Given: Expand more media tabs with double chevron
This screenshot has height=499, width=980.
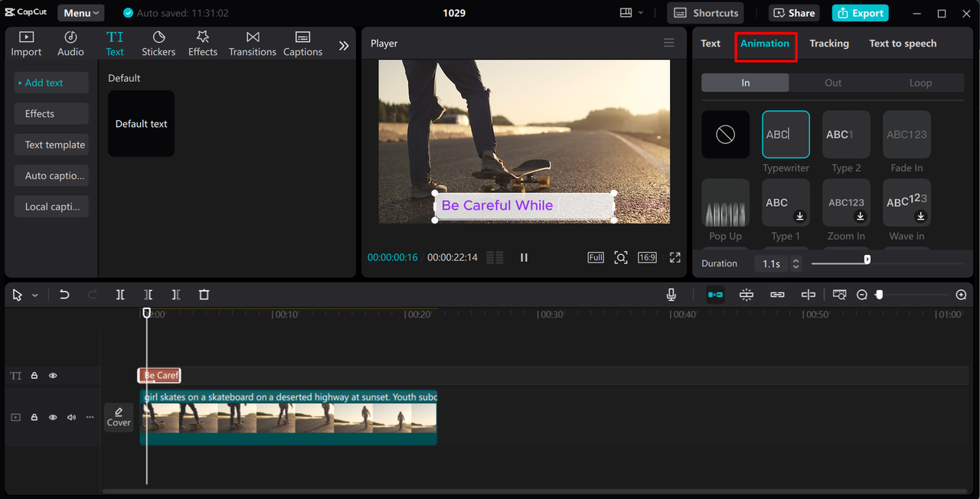Looking at the screenshot, I should [x=344, y=46].
